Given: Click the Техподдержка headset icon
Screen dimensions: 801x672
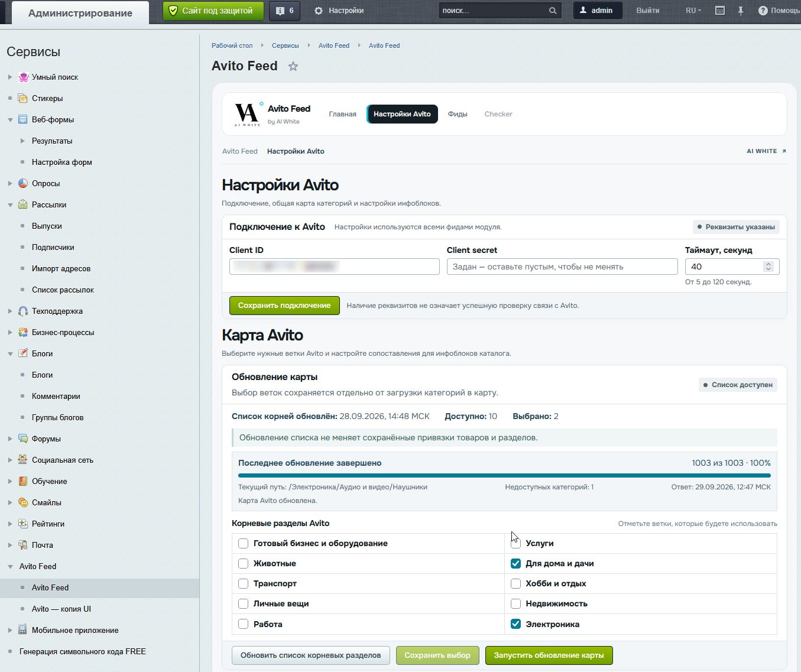Looking at the screenshot, I should pyautogui.click(x=23, y=311).
